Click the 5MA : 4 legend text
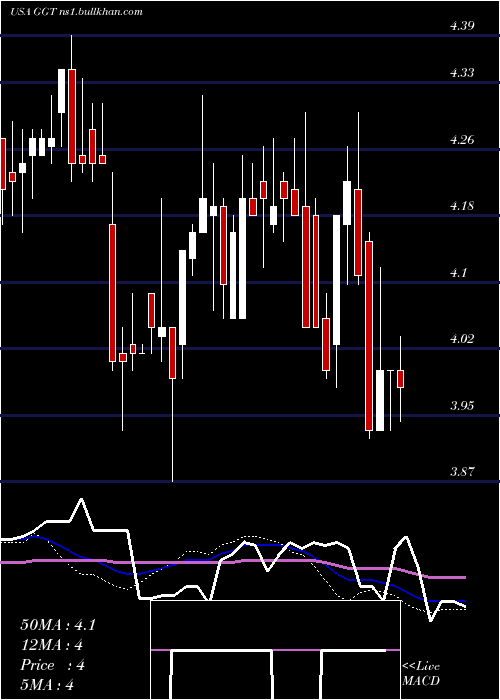Viewport: 500px width, 700px height. pos(46,684)
